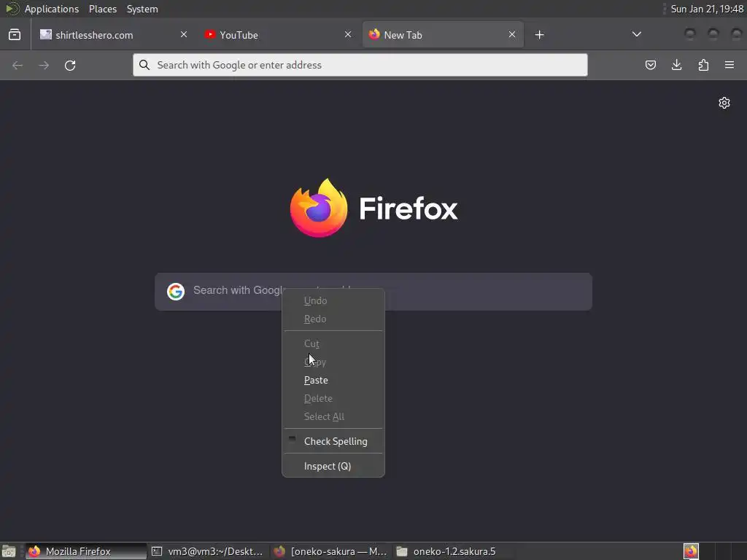The height and width of the screenshot is (560, 747).
Task: Click the desktop menu logo beside Applications
Action: [12, 9]
